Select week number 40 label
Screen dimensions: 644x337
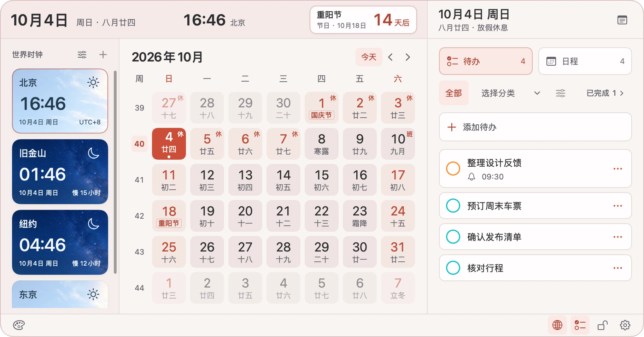pyautogui.click(x=139, y=144)
